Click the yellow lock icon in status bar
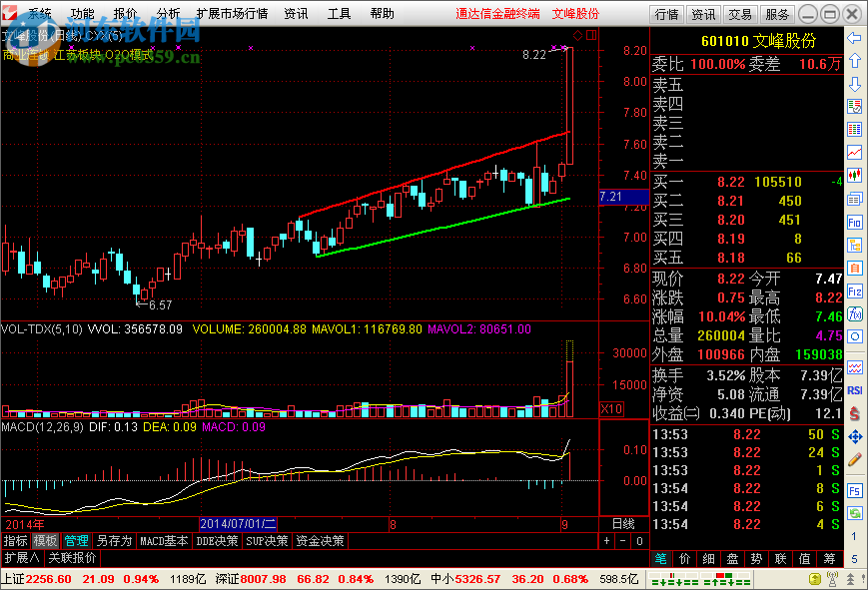Screen dimensions: 868x590 click(815, 579)
